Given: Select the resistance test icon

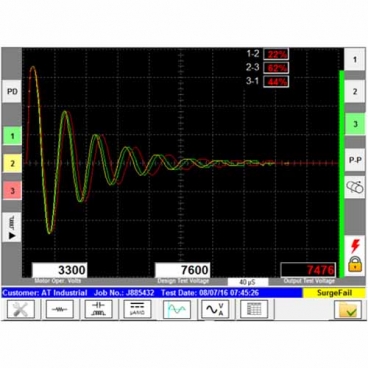Looking at the screenshot, I should [60, 309].
